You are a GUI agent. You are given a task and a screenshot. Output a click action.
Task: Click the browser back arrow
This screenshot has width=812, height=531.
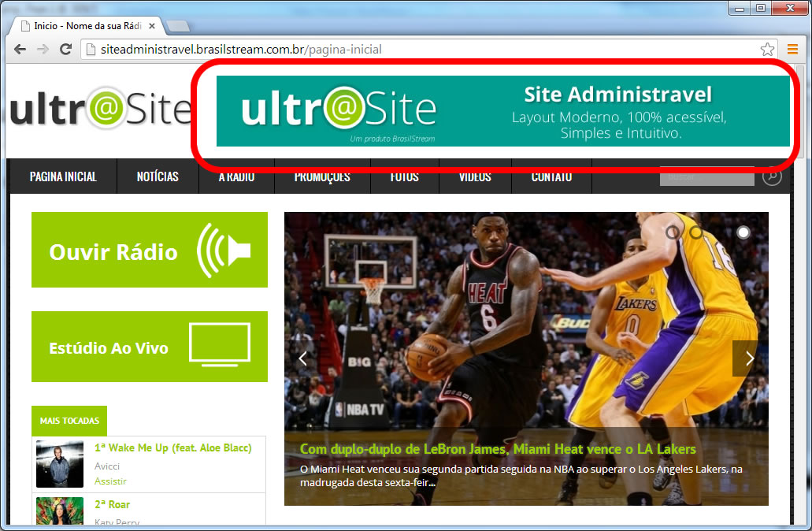pos(20,50)
